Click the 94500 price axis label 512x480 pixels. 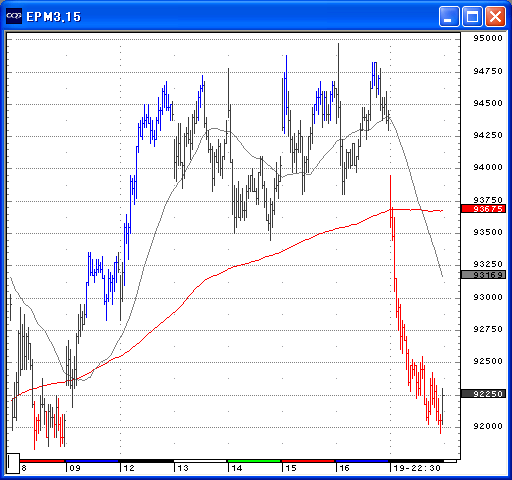(x=488, y=103)
